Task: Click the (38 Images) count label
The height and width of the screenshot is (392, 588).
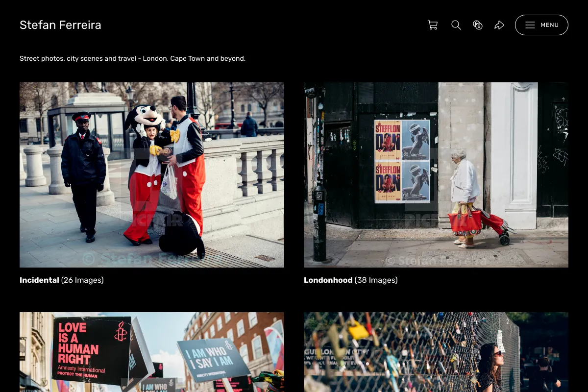Action: click(x=376, y=280)
